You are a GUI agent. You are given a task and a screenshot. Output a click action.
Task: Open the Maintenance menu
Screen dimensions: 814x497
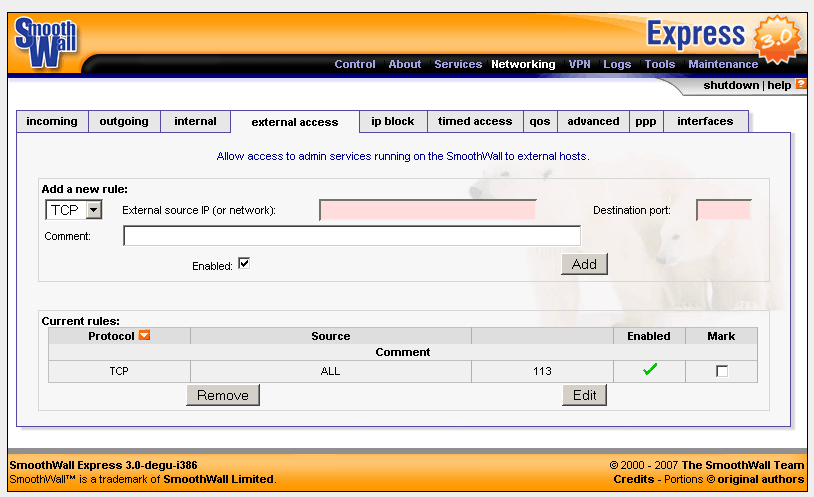coord(723,64)
